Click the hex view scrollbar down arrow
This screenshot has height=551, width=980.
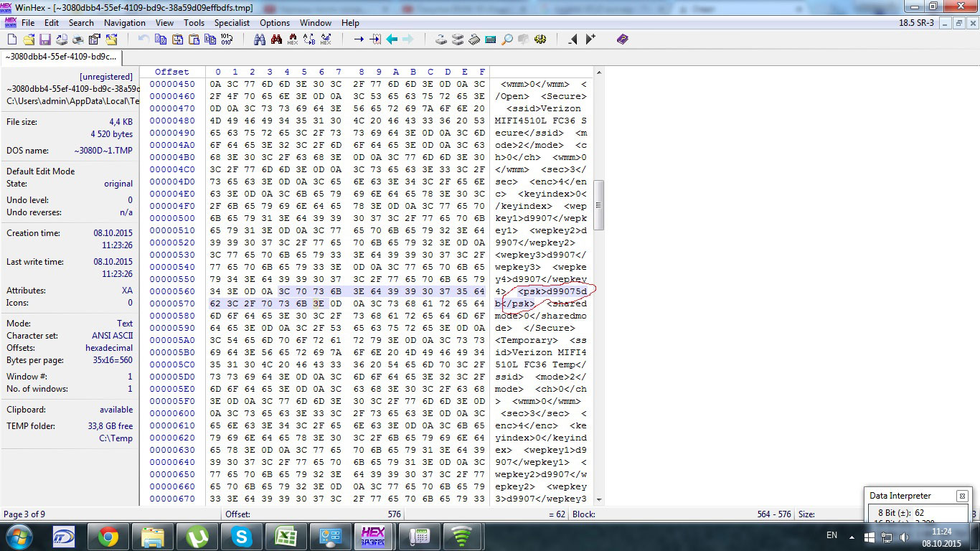599,500
